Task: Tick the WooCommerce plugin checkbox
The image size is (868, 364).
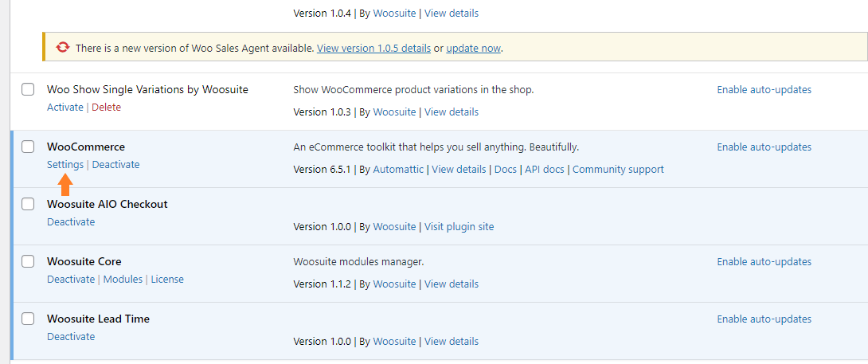Action: pyautogui.click(x=28, y=147)
